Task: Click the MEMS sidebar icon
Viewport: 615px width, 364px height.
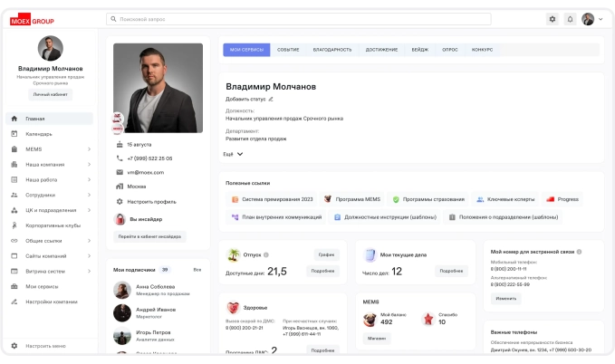Action: pos(14,149)
